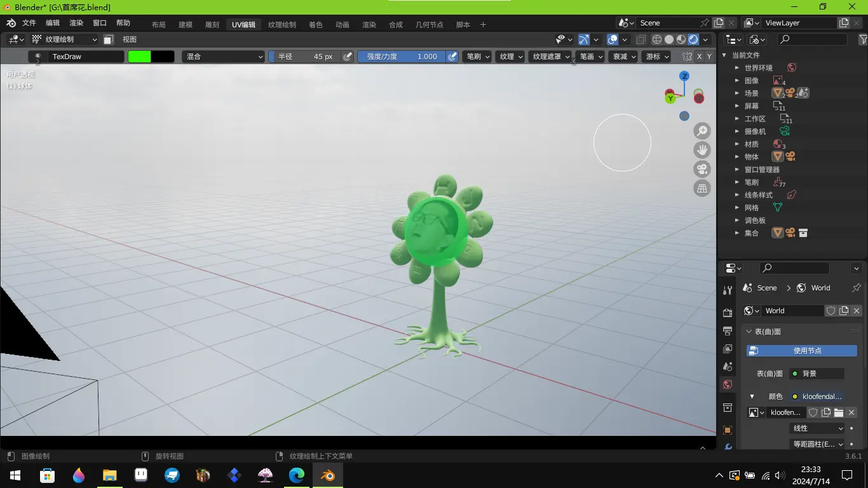This screenshot has height=488, width=868.
Task: Switch to the 雕刻 workspace tab
Action: (x=212, y=25)
